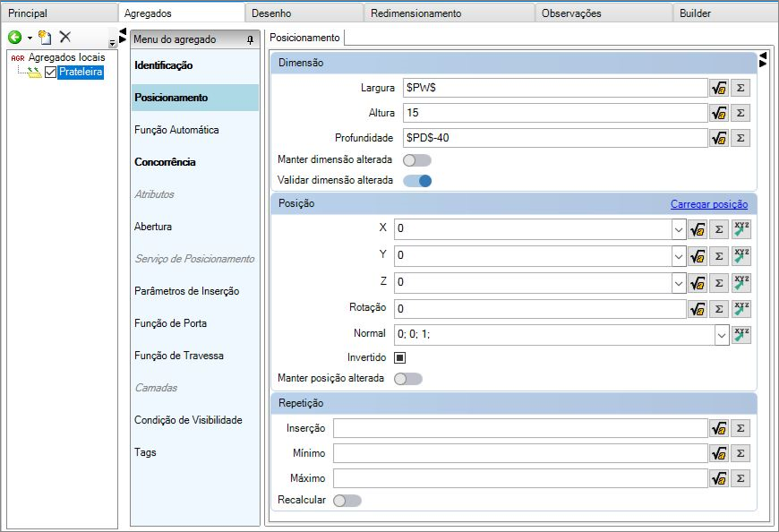Open formula editor for X position
The width and height of the screenshot is (779, 532).
click(x=698, y=229)
